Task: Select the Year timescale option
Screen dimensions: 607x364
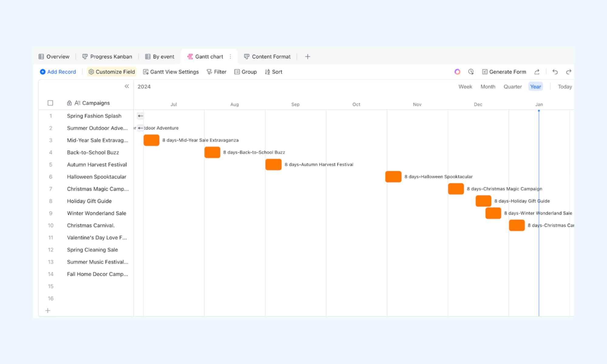Action: coord(536,87)
